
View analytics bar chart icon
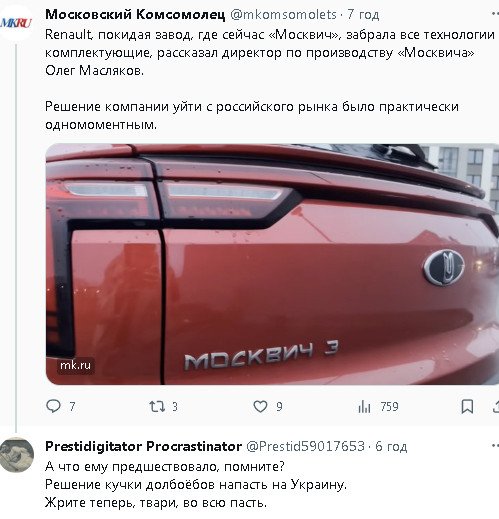tap(364, 407)
